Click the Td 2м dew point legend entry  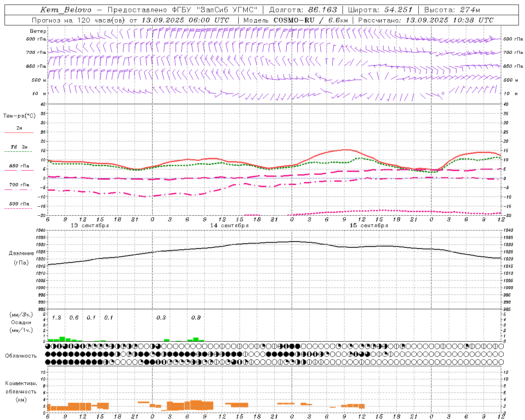19,147
